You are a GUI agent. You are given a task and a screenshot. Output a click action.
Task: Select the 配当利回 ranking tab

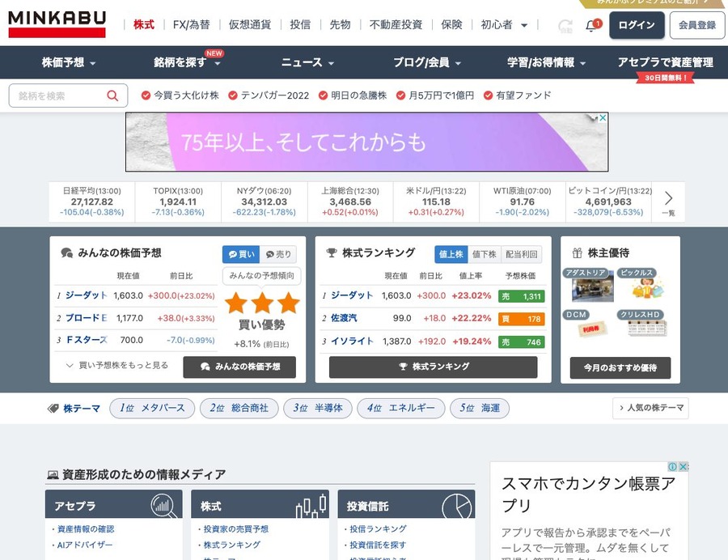coord(522,254)
